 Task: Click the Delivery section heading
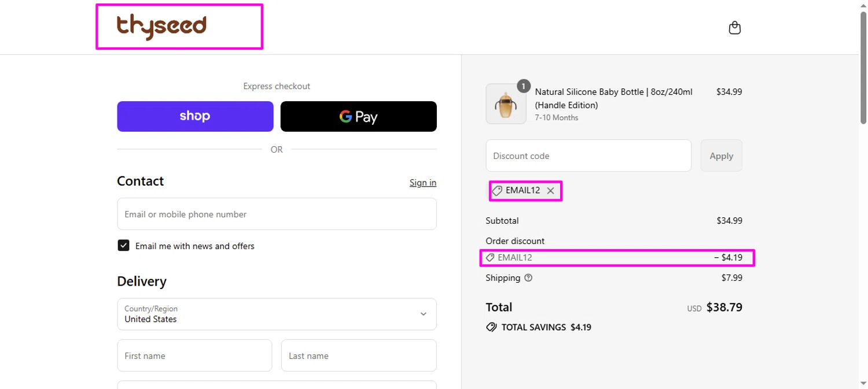(x=142, y=281)
